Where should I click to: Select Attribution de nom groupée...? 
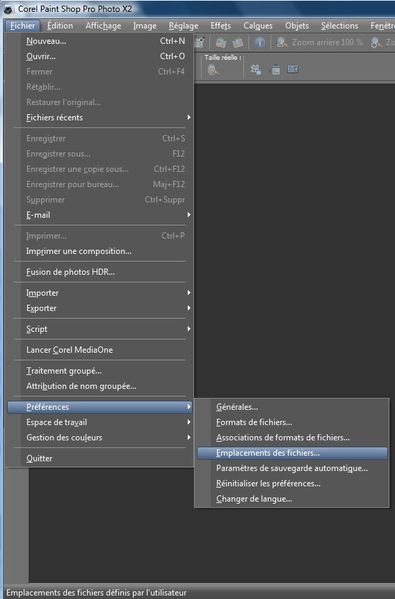coord(100,386)
